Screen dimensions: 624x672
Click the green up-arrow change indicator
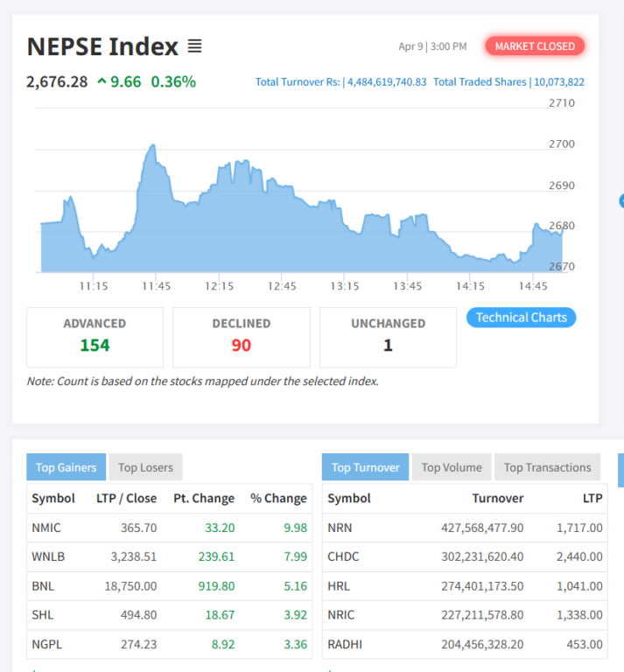[x=102, y=81]
